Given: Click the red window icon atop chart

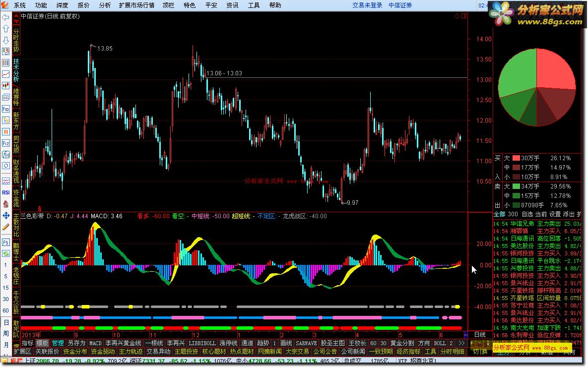Looking at the screenshot, I should click(x=464, y=16).
